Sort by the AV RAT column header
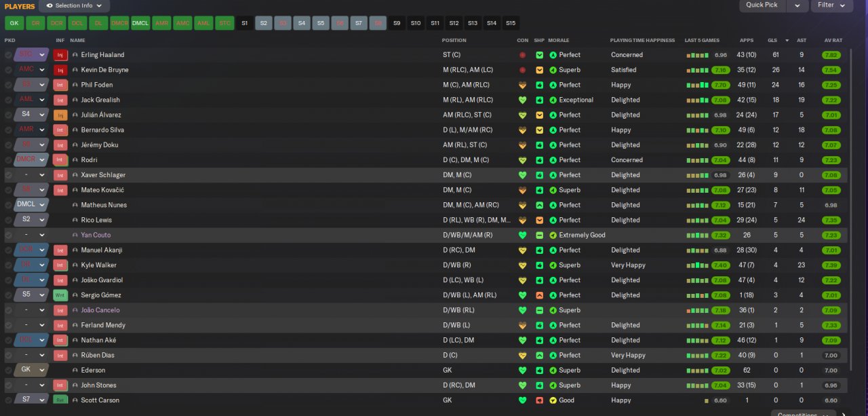 coord(833,41)
